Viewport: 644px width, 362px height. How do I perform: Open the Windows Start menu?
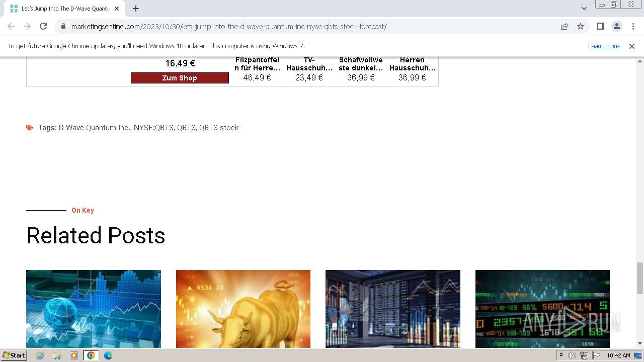(x=14, y=355)
